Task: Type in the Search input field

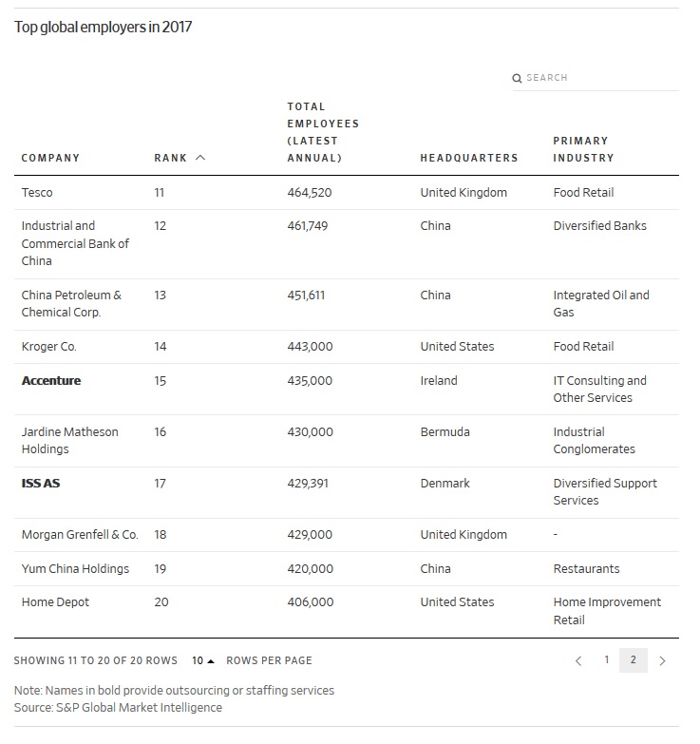Action: pyautogui.click(x=600, y=78)
